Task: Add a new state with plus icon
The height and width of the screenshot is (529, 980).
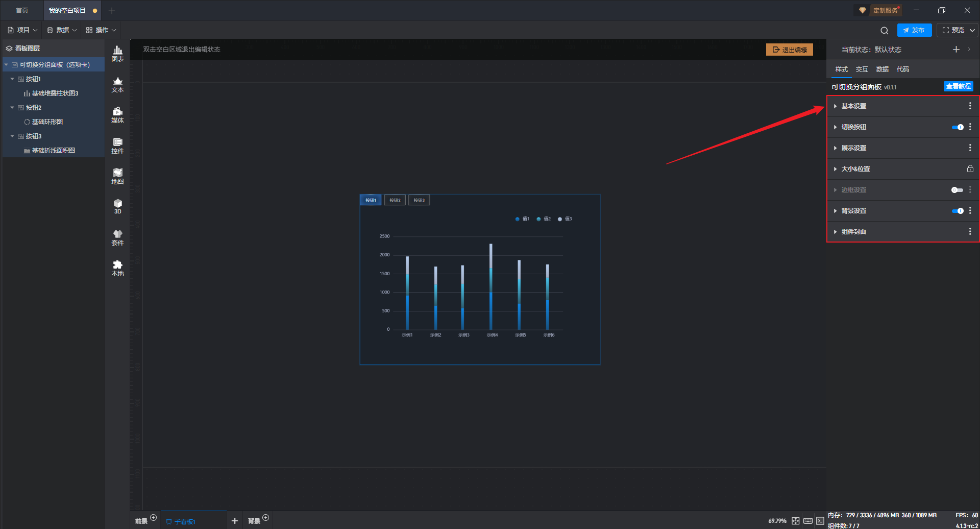Action: (956, 50)
